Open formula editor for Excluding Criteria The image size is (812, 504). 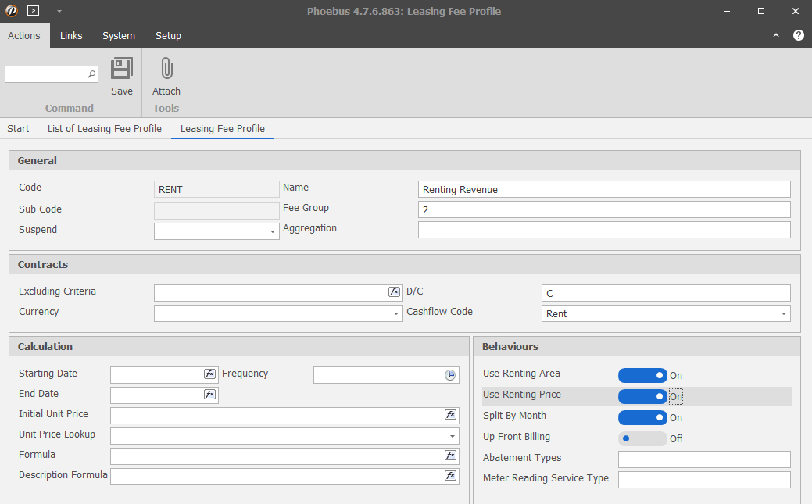tap(394, 292)
